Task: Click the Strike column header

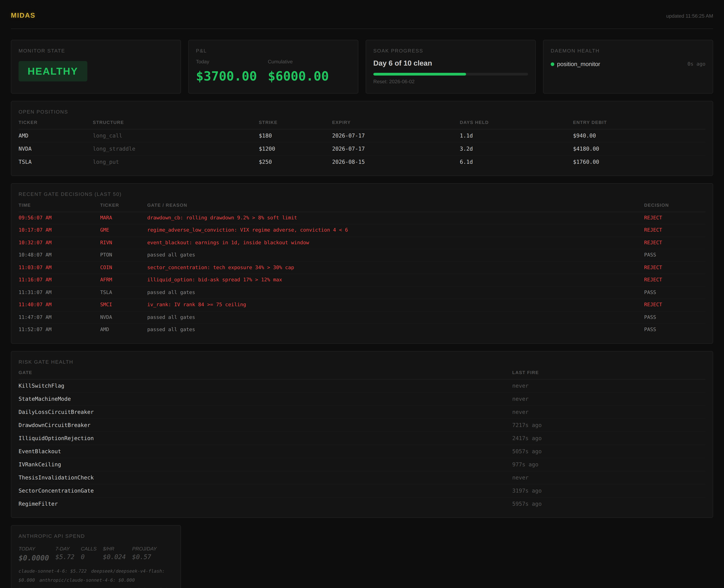Action: pos(268,123)
